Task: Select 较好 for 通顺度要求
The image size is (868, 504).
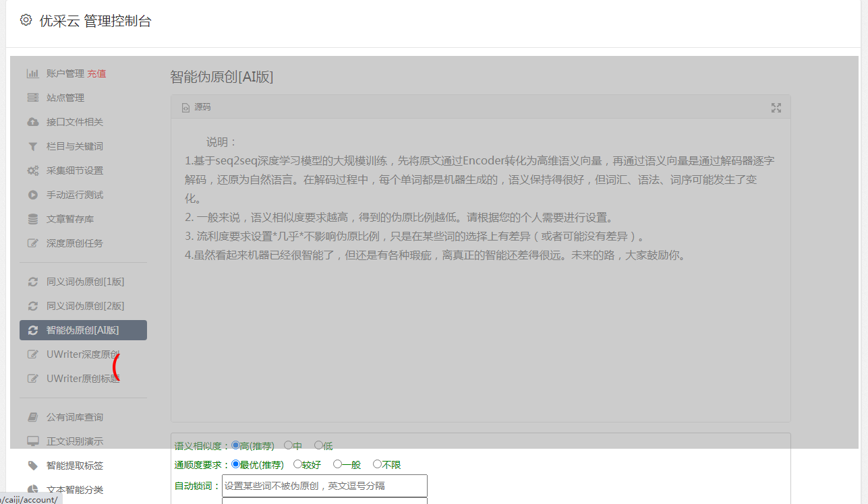Action: [297, 464]
